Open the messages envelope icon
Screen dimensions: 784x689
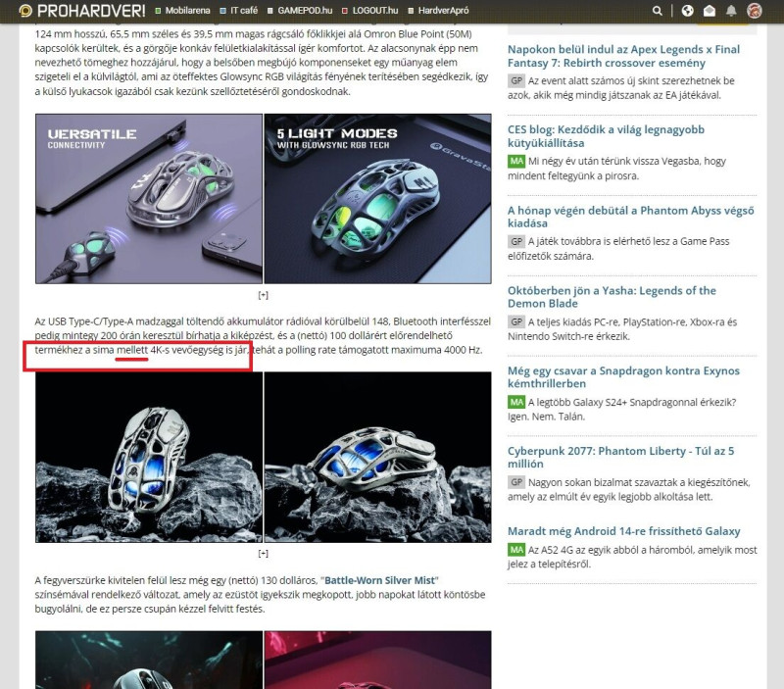[709, 11]
